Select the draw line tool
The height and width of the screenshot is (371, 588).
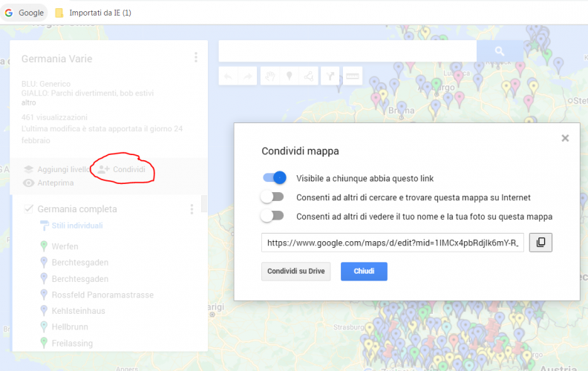[310, 76]
